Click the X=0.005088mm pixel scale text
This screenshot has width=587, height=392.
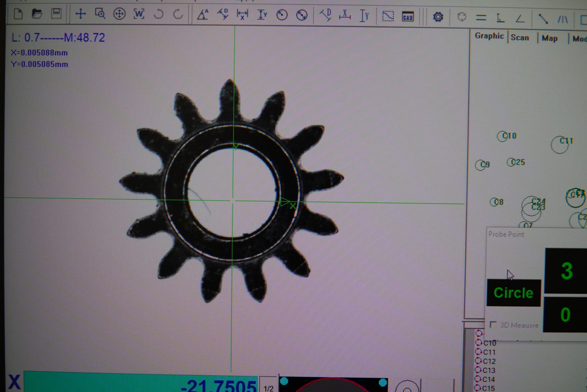[x=39, y=53]
